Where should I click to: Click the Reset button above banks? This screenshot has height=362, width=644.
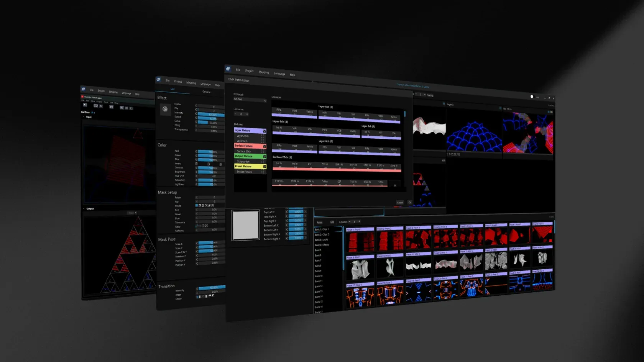click(x=320, y=222)
